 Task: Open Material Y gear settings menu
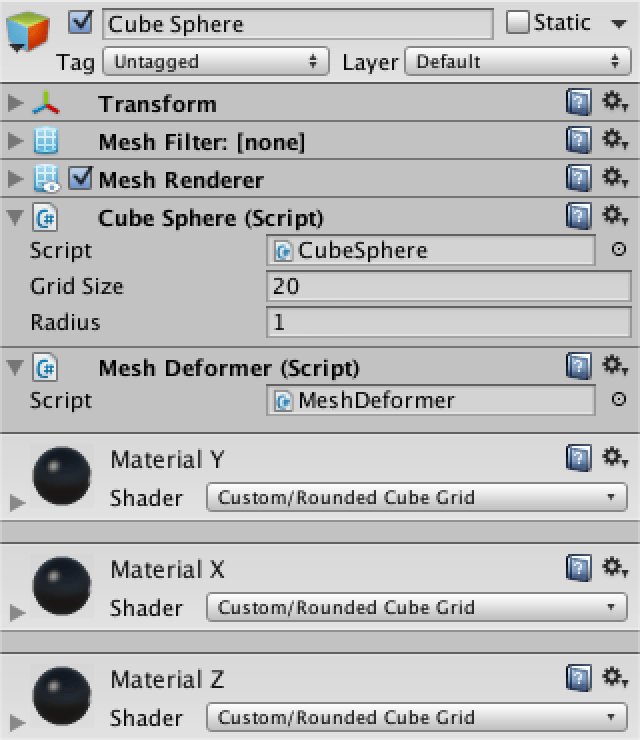pos(615,457)
